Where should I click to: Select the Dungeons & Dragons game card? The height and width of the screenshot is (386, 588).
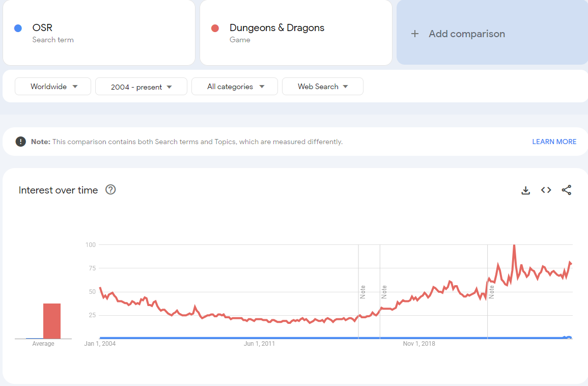(296, 33)
